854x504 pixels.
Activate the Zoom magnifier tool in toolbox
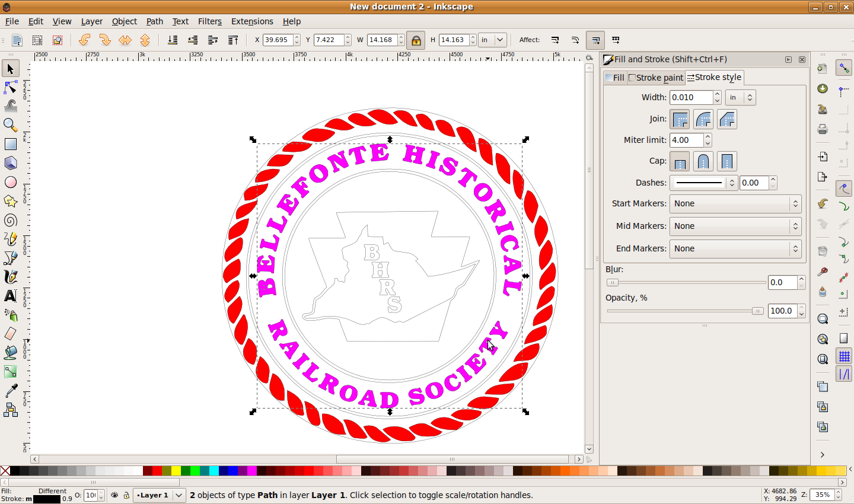[x=11, y=125]
